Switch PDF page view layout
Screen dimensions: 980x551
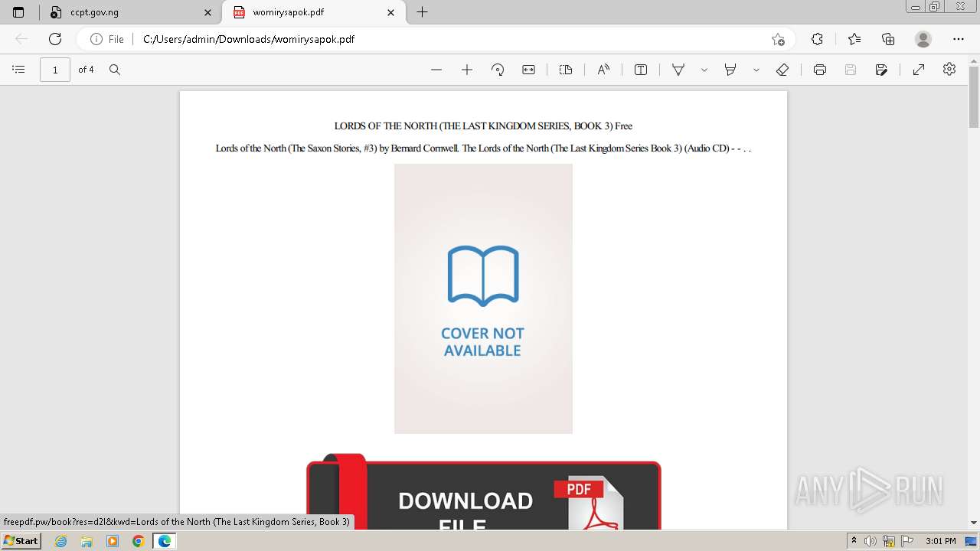pos(566,70)
